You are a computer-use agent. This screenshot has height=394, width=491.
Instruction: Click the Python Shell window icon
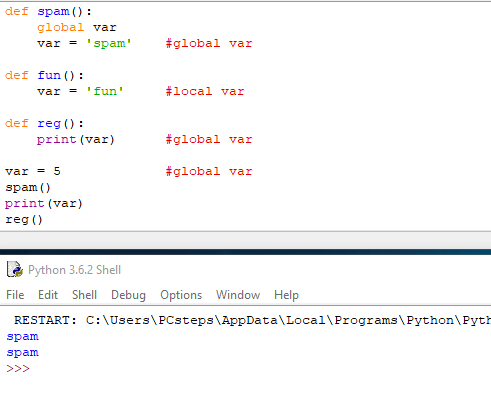(x=15, y=269)
